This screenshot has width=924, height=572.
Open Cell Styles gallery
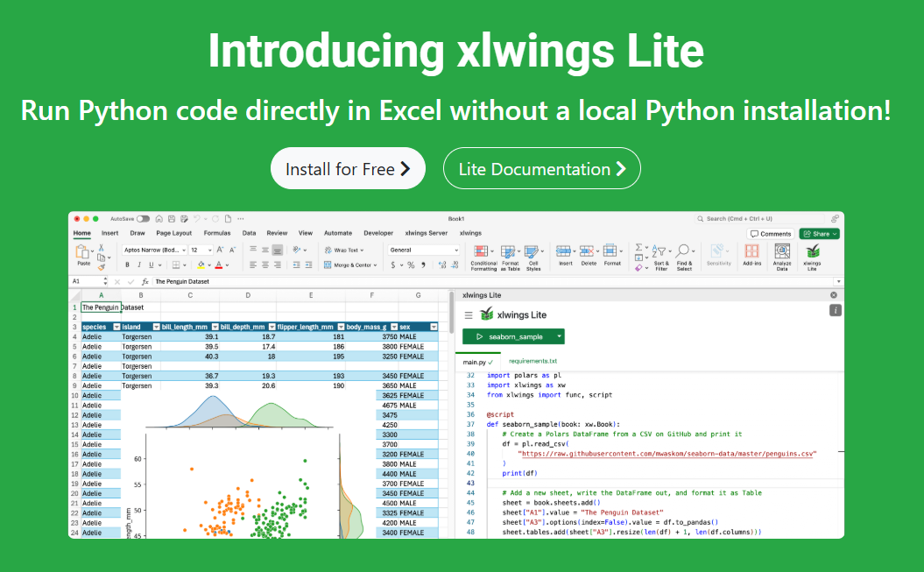click(x=533, y=258)
